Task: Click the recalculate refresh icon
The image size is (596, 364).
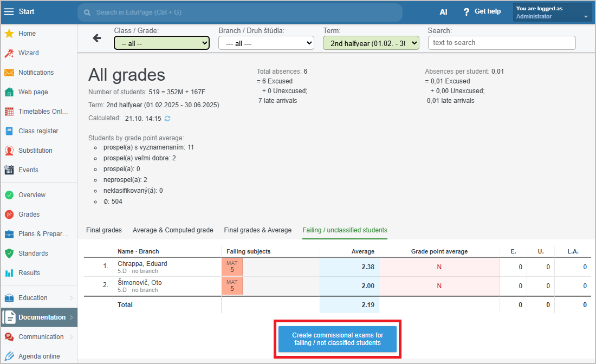Action: (x=167, y=118)
